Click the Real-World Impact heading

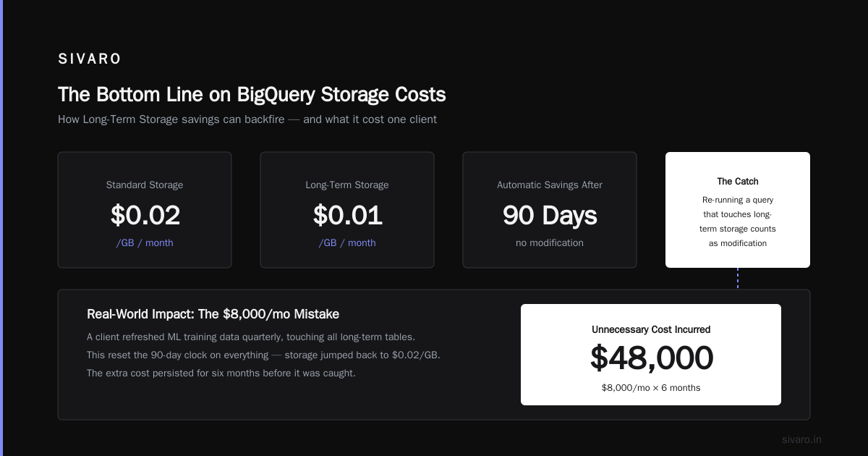tap(213, 314)
